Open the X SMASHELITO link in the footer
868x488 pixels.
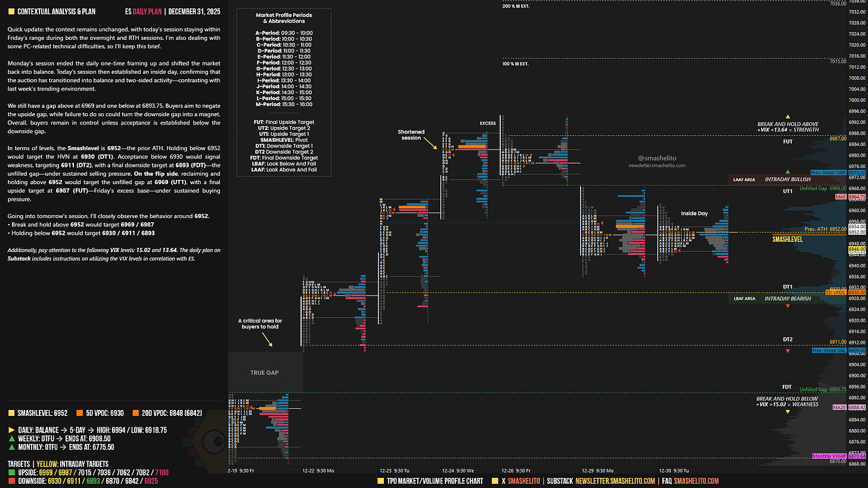(521, 481)
